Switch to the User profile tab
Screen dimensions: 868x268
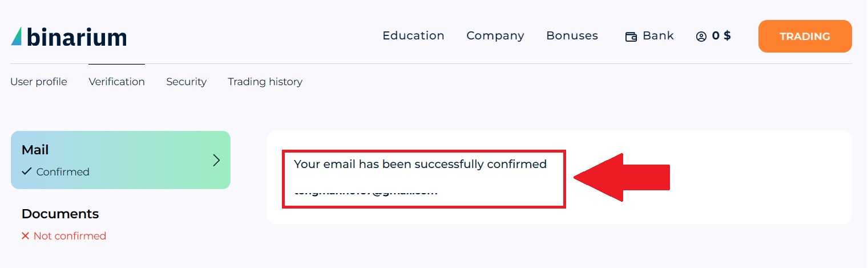point(39,82)
